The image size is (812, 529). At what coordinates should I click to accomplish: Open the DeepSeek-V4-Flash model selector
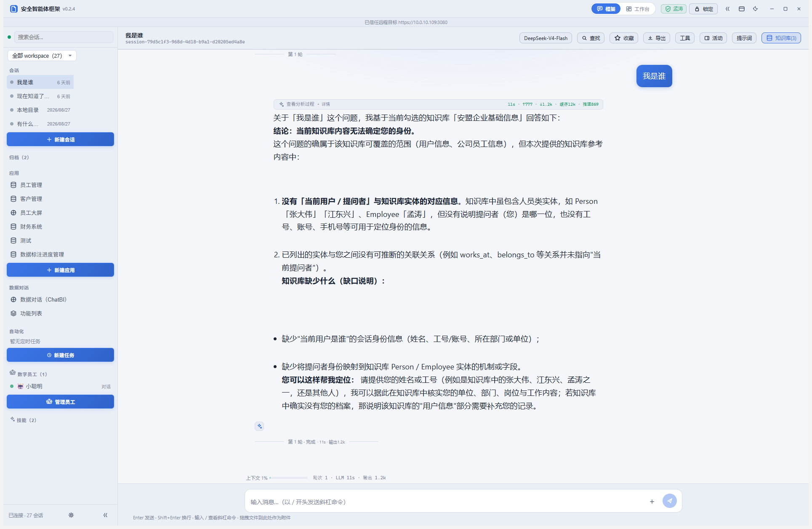[x=546, y=38]
